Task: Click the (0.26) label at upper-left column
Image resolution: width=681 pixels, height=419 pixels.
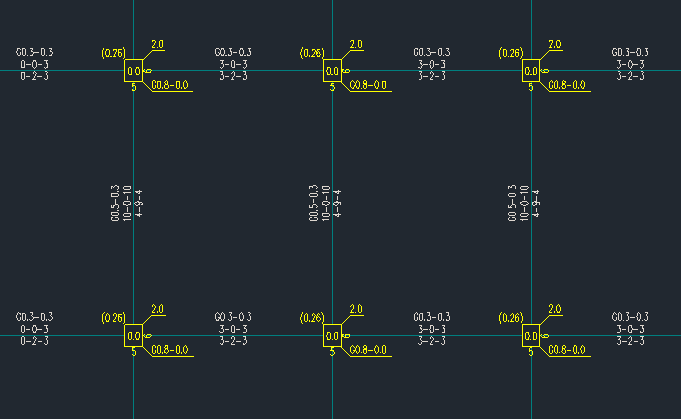Action: [x=113, y=53]
